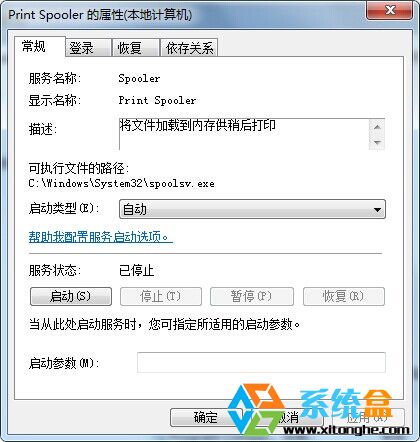This screenshot has width=420, height=442.
Task: Click inside the 描述 text box
Action: point(244,134)
